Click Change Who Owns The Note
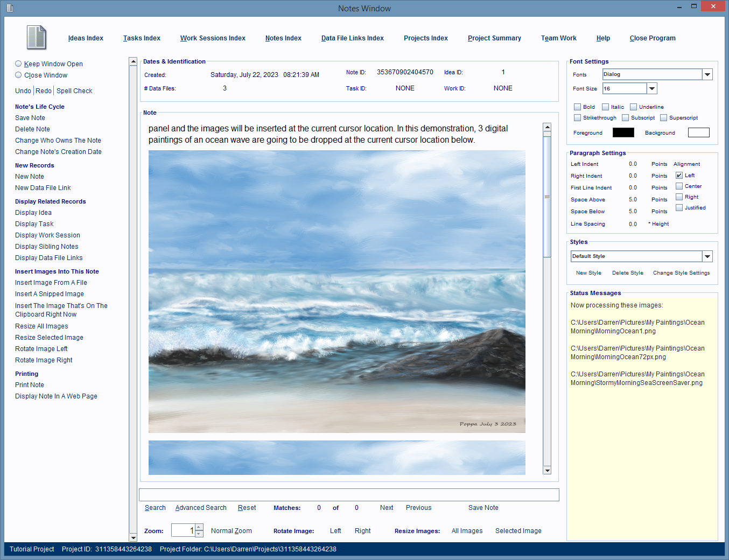The image size is (729, 560). click(x=58, y=141)
